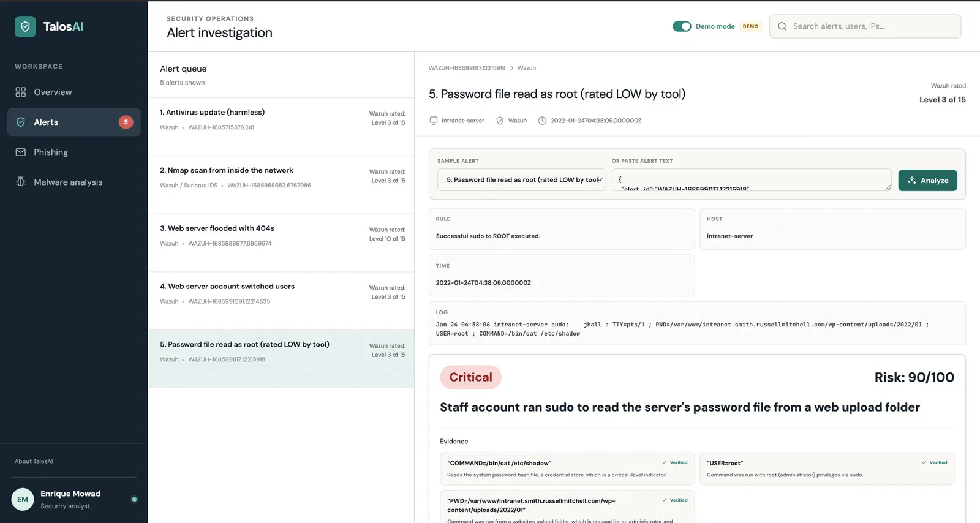Click the COMMAND=/bin/cat /etc/shadow evidence card
This screenshot has height=523, width=980.
coord(567,469)
